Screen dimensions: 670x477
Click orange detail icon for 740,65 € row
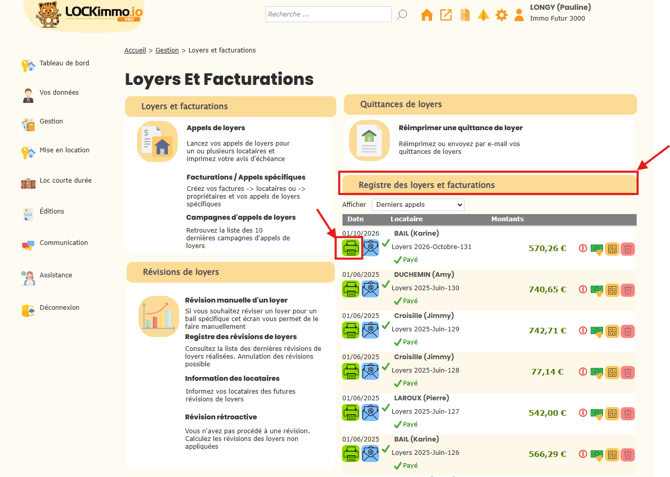pos(612,290)
